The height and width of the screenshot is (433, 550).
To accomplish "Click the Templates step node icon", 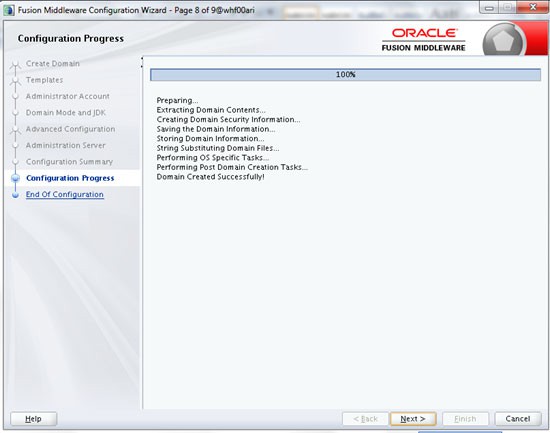I will (15, 81).
